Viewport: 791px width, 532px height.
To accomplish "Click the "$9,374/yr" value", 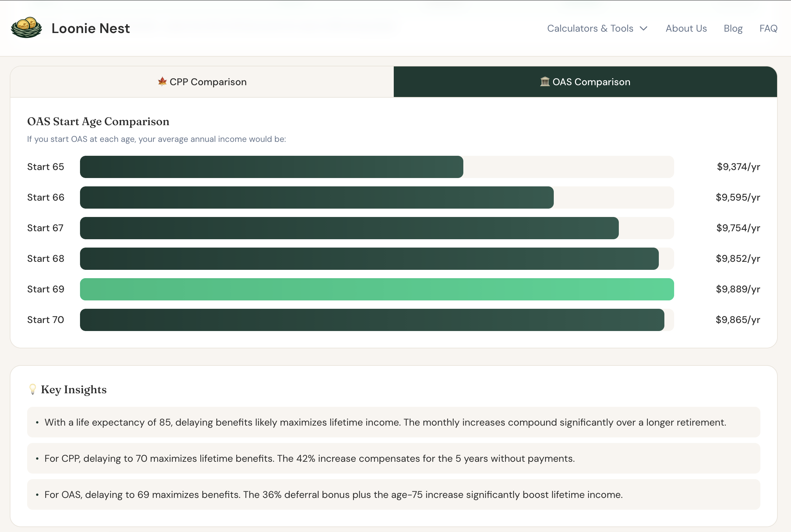I will 738,167.
